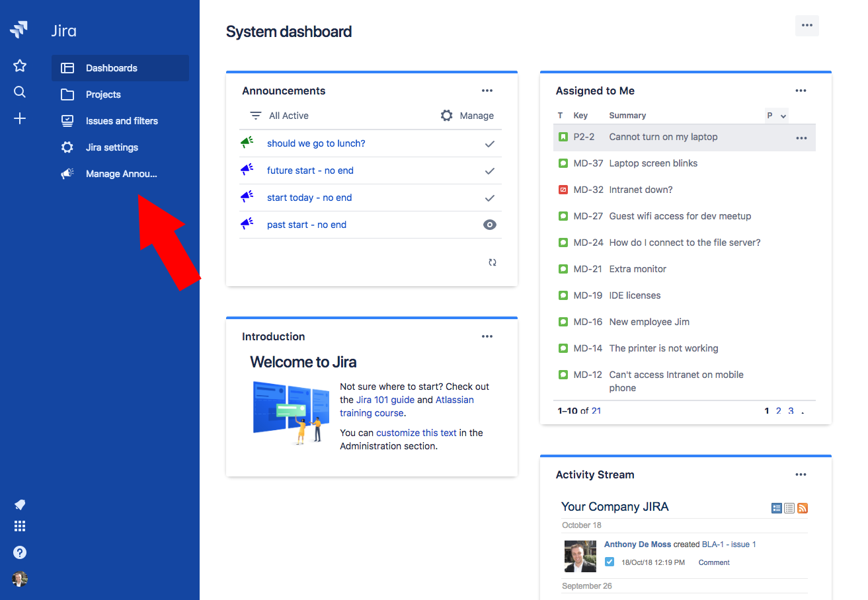Viewport: 868px width, 600px height.
Task: Open 'past start - no end' announcement text
Action: (307, 225)
